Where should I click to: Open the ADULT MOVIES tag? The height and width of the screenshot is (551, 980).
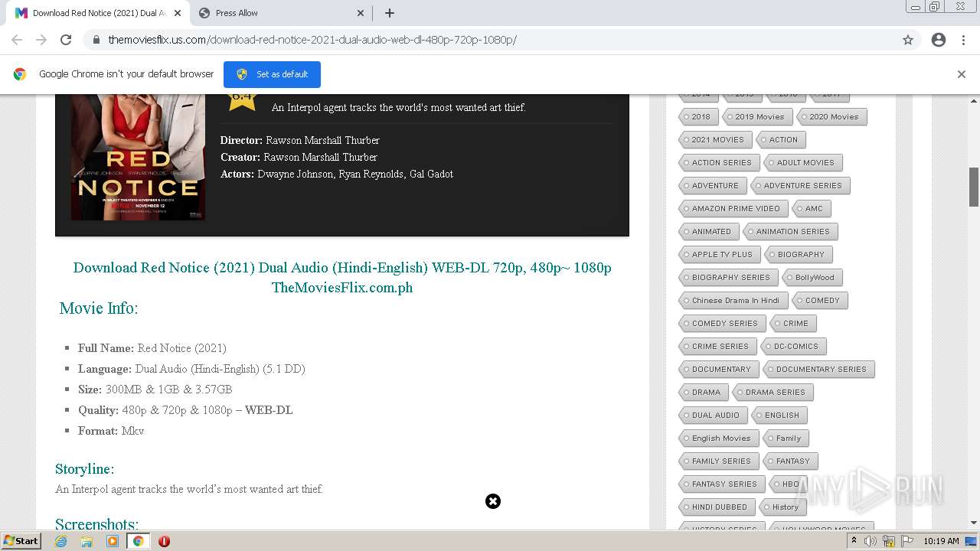pyautogui.click(x=803, y=163)
